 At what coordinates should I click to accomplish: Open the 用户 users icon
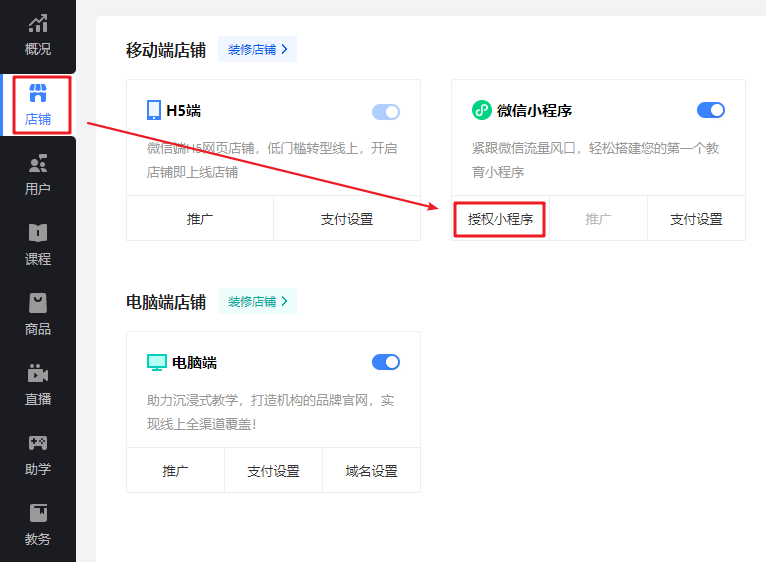click(38, 163)
